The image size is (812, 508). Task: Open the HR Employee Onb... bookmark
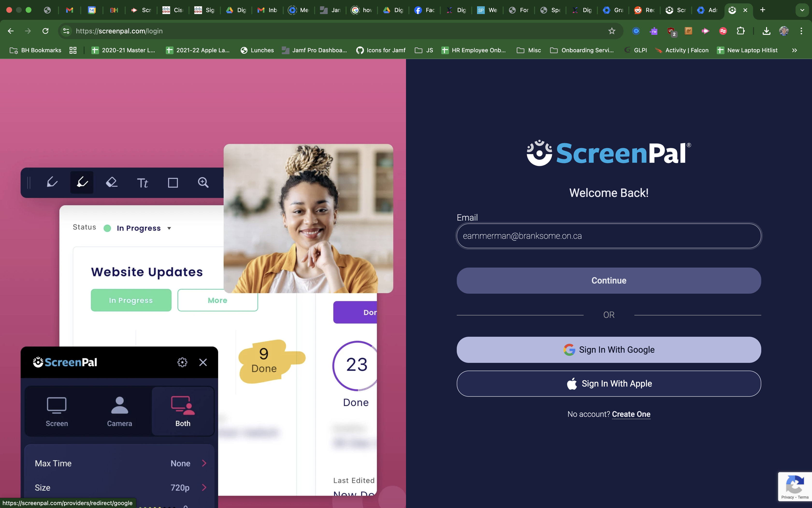(473, 50)
